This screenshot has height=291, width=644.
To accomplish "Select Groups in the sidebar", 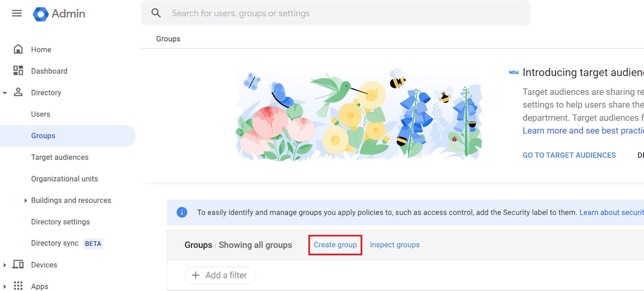I will pyautogui.click(x=68, y=136).
